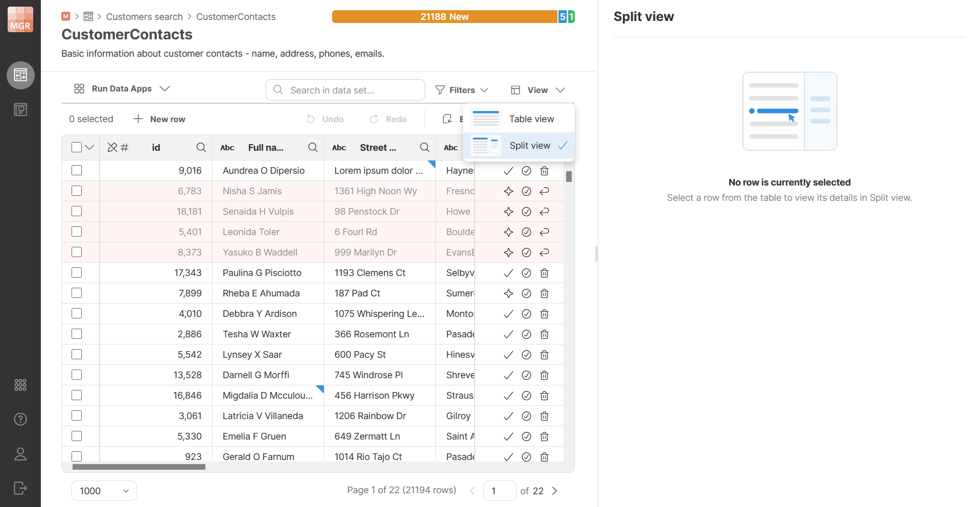Click the sparkle icon for Senaida H Vulpis
This screenshot has width=980, height=507.
508,212
